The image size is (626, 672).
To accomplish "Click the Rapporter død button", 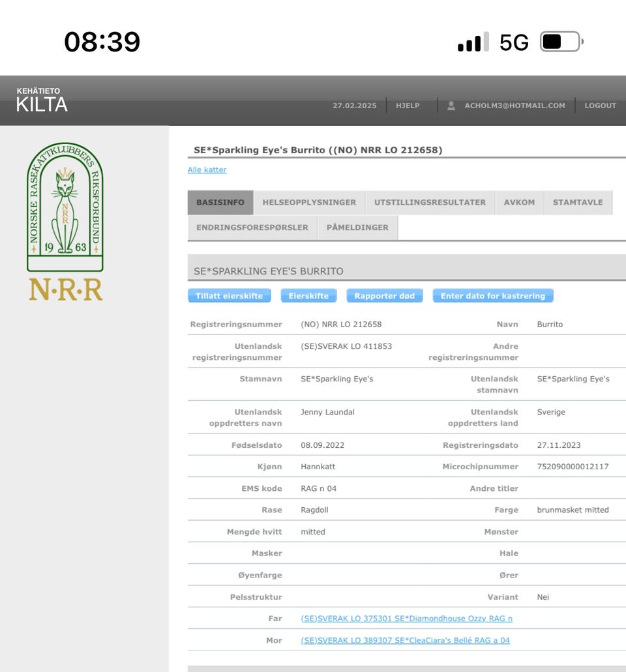I will tap(385, 296).
